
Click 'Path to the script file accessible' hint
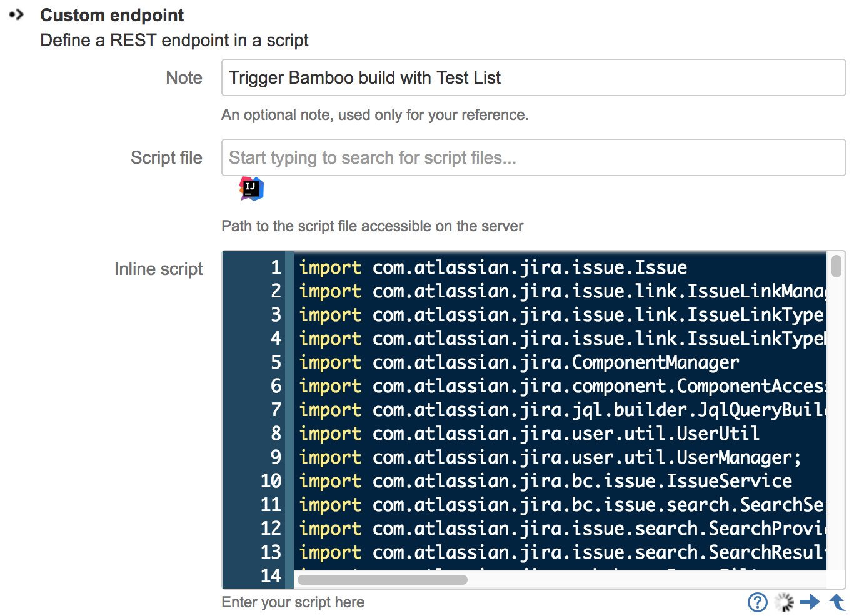372,226
